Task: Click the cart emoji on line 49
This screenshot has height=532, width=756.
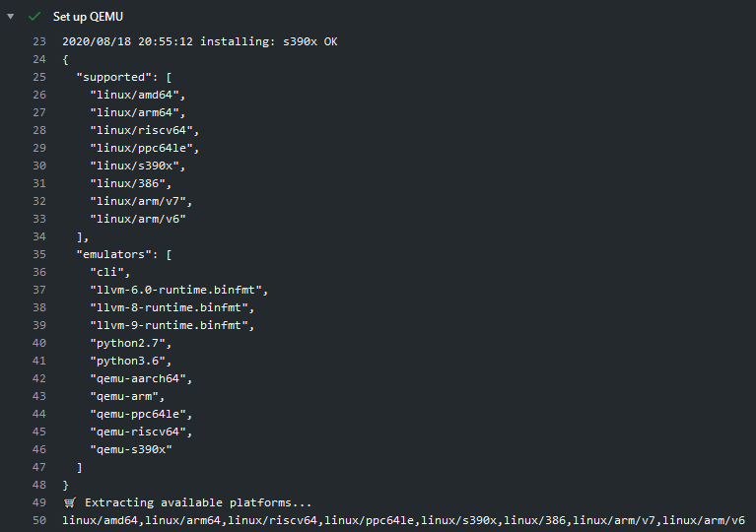Action: click(69, 502)
